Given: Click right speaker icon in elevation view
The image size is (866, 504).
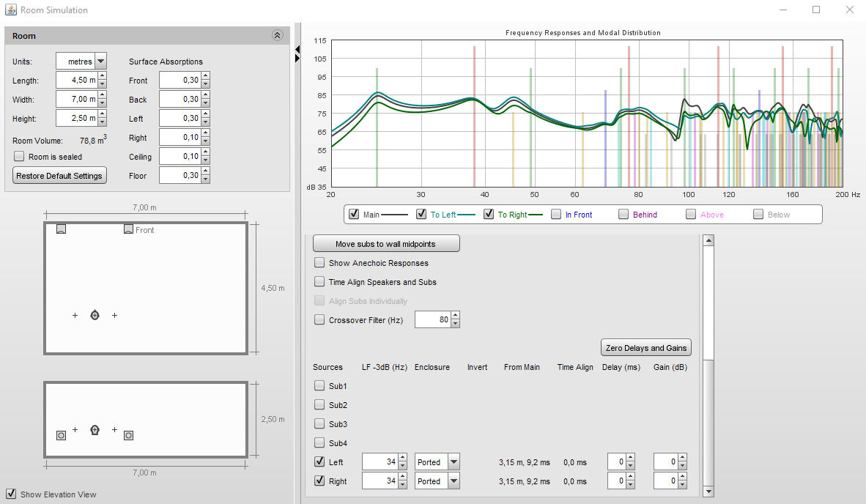Looking at the screenshot, I should [129, 436].
